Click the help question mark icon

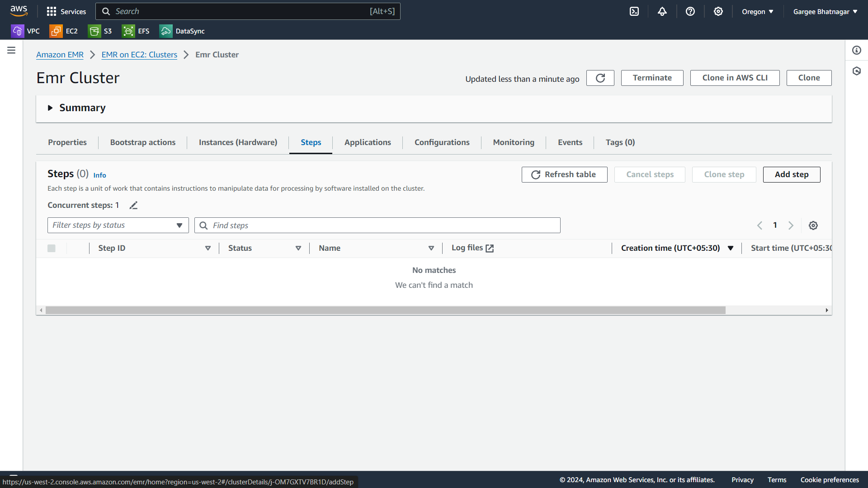(x=690, y=12)
